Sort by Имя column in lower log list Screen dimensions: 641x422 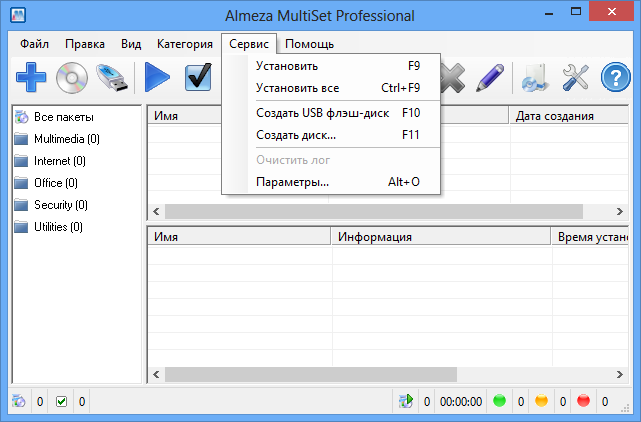(x=239, y=237)
